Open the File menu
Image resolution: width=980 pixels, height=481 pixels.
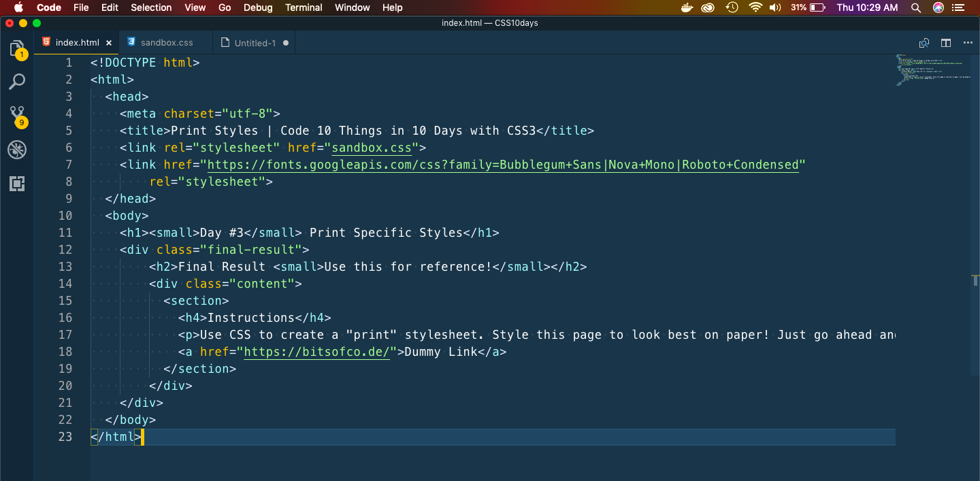81,7
